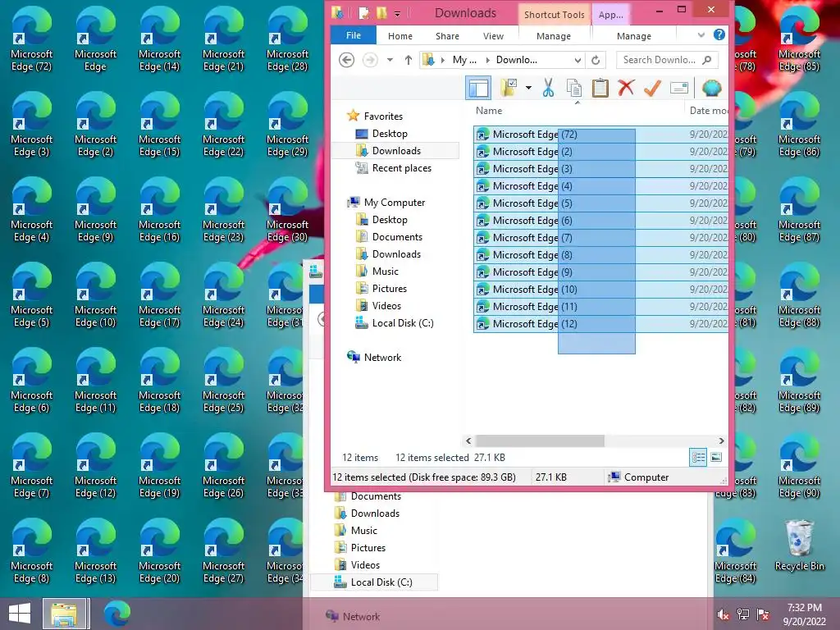Click the search magnifier icon

(707, 60)
